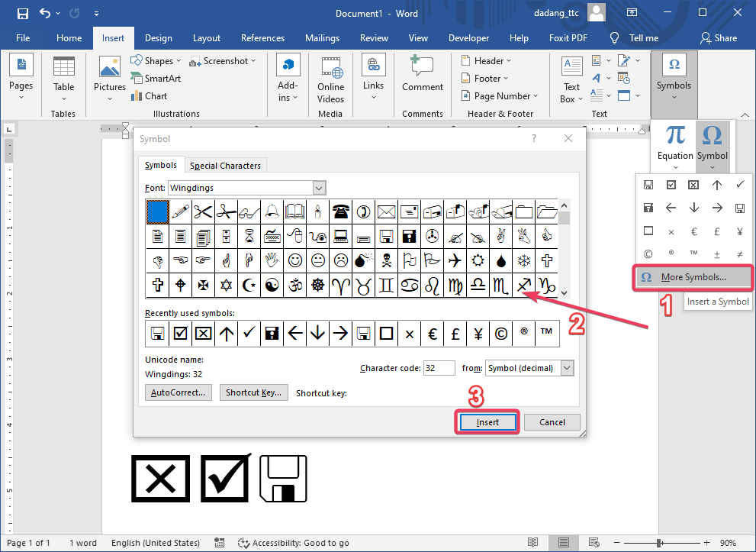Open the Review ribbon tab
756x552 pixels.
(374, 37)
